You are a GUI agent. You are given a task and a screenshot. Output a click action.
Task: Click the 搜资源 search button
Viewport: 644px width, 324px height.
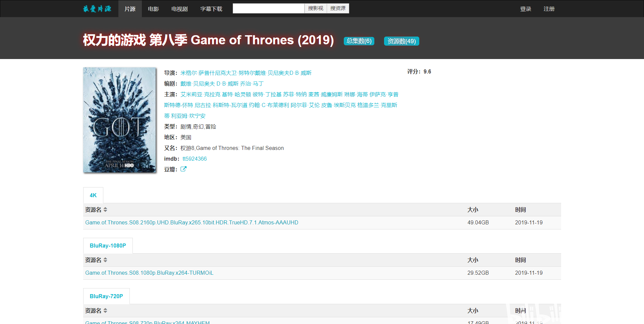coord(338,8)
